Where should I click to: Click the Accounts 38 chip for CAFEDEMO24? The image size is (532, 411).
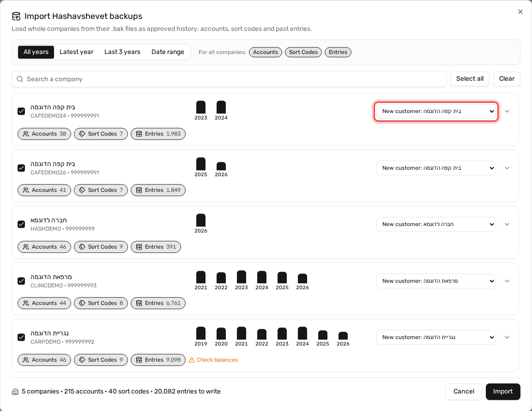point(44,134)
